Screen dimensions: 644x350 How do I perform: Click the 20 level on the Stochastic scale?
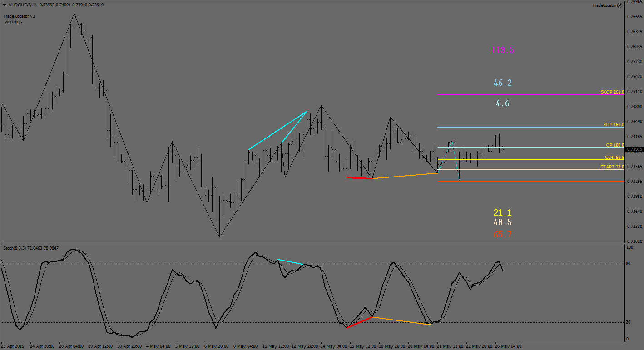629,322
